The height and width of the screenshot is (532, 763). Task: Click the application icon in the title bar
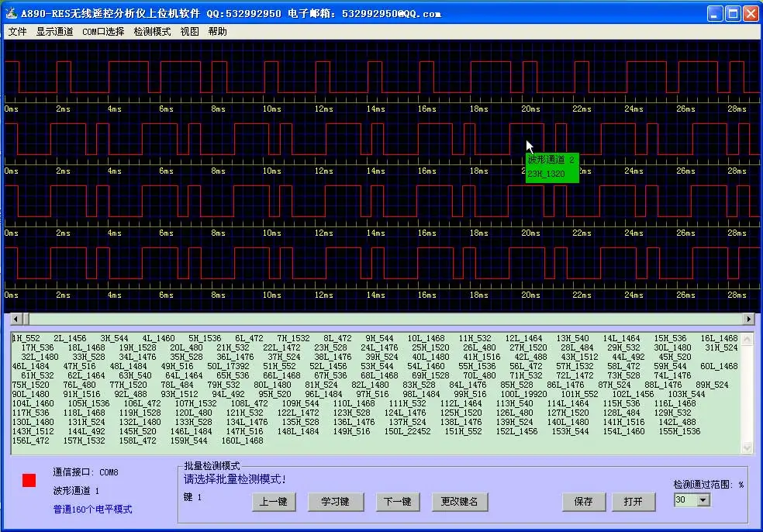pyautogui.click(x=11, y=13)
